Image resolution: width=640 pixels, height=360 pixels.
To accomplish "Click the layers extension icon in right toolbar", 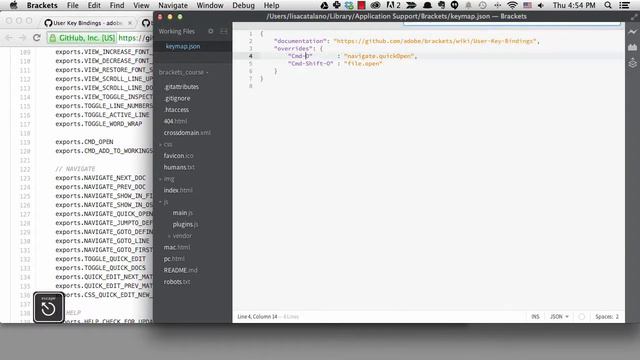I will tap(632, 63).
